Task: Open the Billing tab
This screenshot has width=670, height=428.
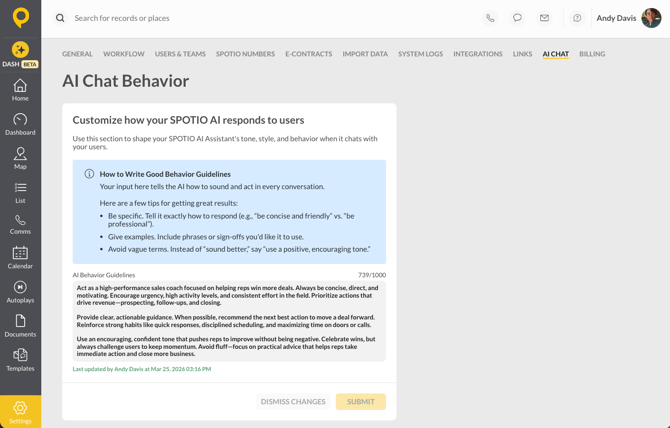Action: tap(592, 54)
